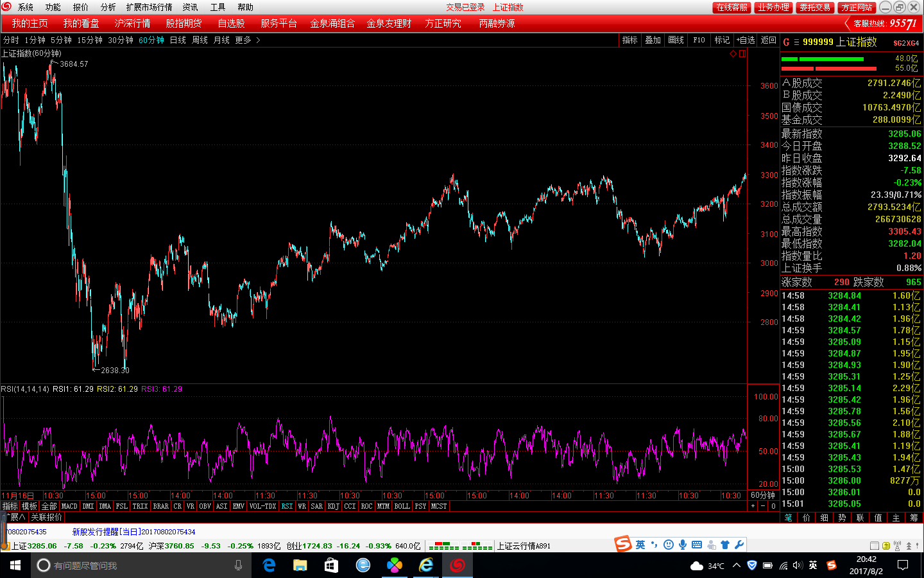Click the 在线客服 button

click(732, 7)
